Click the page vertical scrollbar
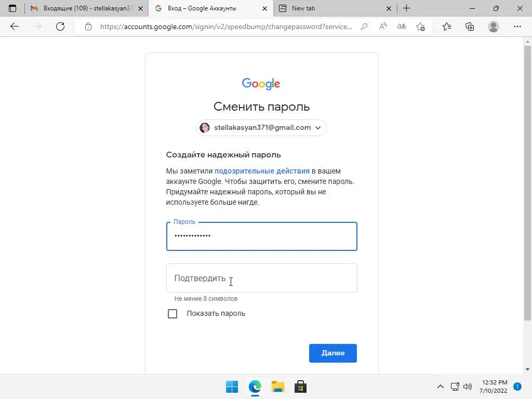This screenshot has height=399, width=532. [527, 183]
